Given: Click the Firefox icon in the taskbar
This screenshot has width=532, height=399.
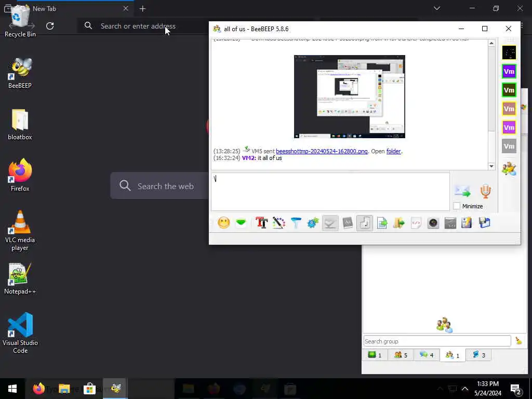Looking at the screenshot, I should click(38, 389).
